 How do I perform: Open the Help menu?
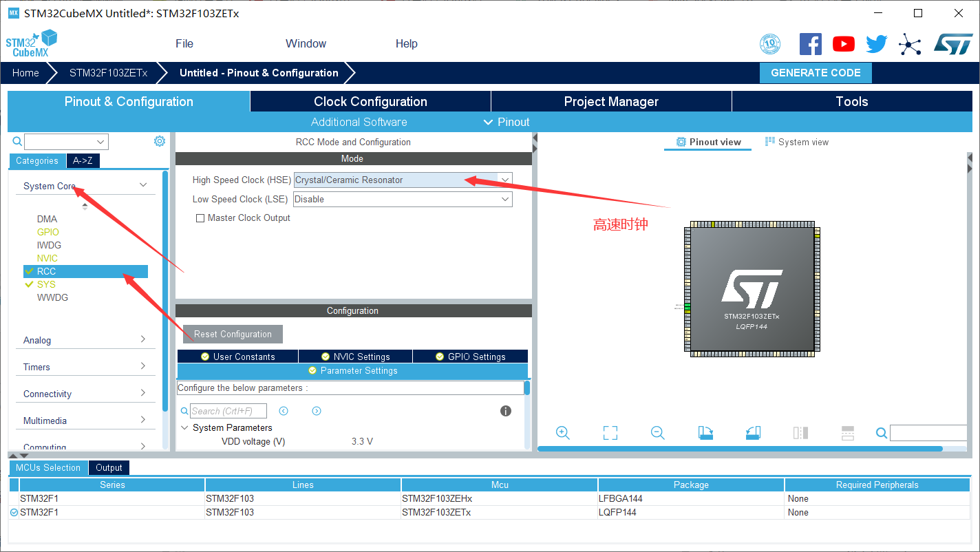406,43
